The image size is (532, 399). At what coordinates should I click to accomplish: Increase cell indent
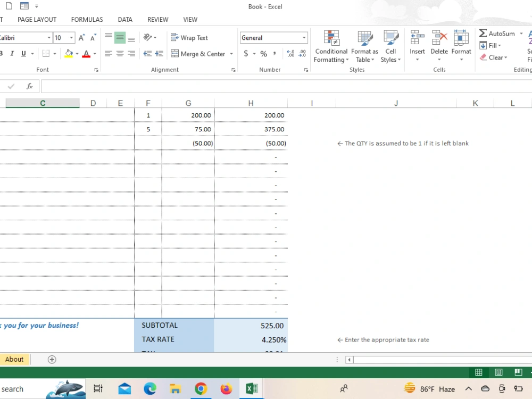159,54
